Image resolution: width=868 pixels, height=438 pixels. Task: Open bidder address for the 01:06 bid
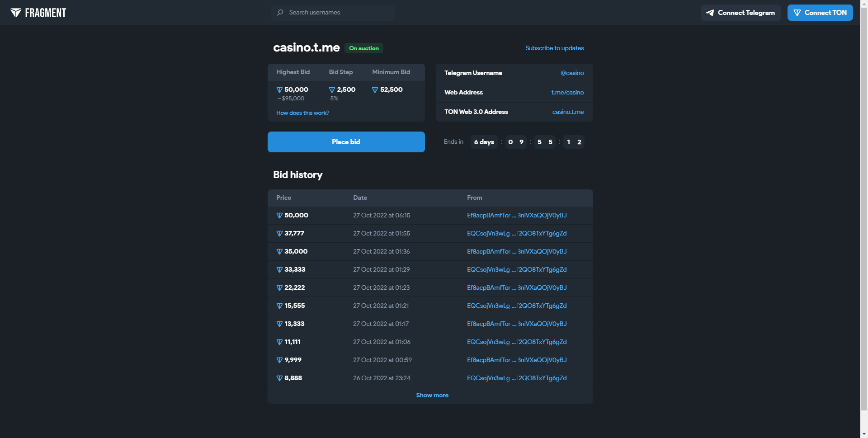coord(517,342)
